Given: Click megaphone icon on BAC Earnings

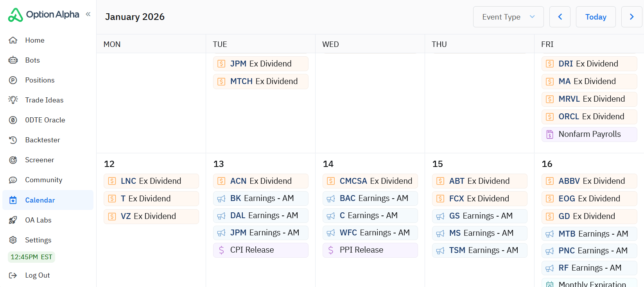Looking at the screenshot, I should (331, 199).
